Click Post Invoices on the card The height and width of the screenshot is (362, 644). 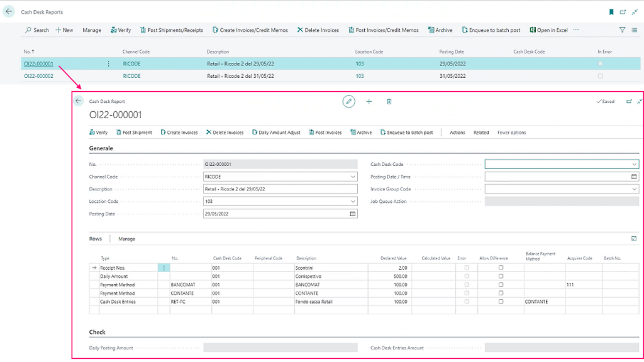coord(325,133)
